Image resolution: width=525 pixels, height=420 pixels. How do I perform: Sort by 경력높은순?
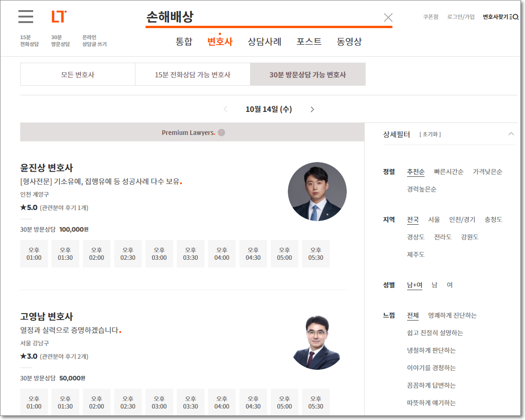pos(421,189)
